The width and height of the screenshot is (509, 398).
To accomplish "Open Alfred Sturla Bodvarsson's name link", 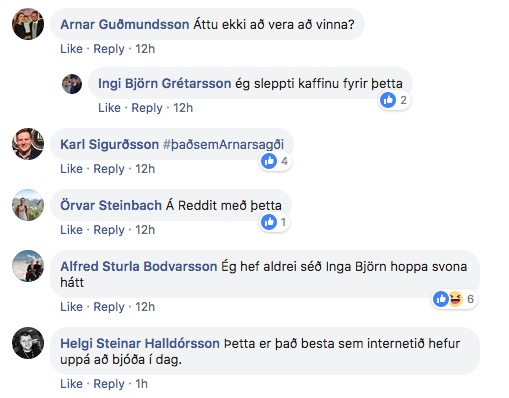I will click(139, 267).
